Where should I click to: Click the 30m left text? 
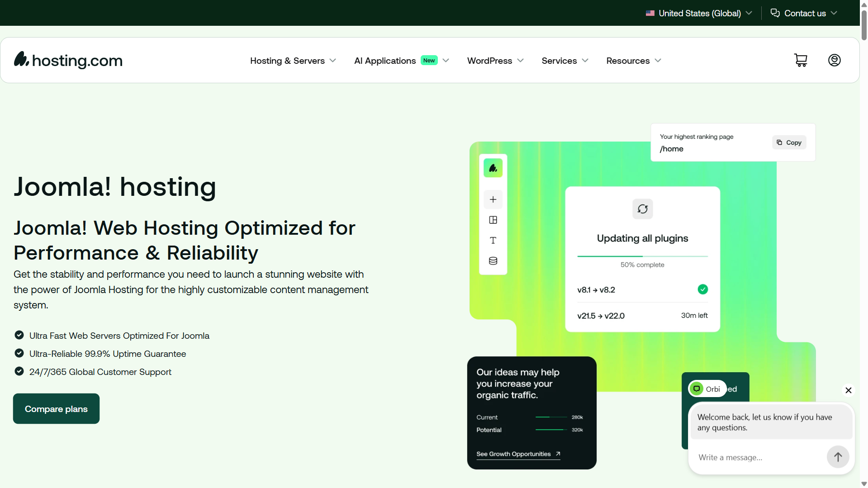click(x=694, y=315)
